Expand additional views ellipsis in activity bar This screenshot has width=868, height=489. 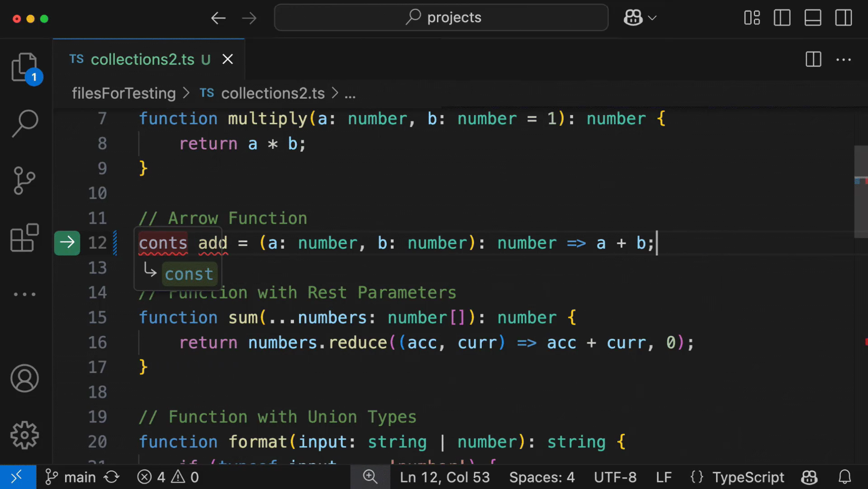click(24, 294)
